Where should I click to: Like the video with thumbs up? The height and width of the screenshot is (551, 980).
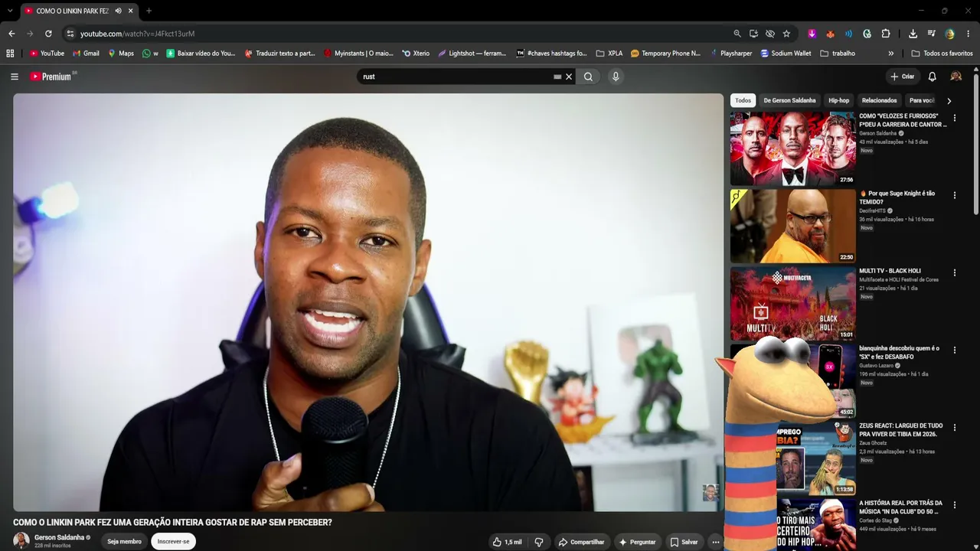point(507,542)
